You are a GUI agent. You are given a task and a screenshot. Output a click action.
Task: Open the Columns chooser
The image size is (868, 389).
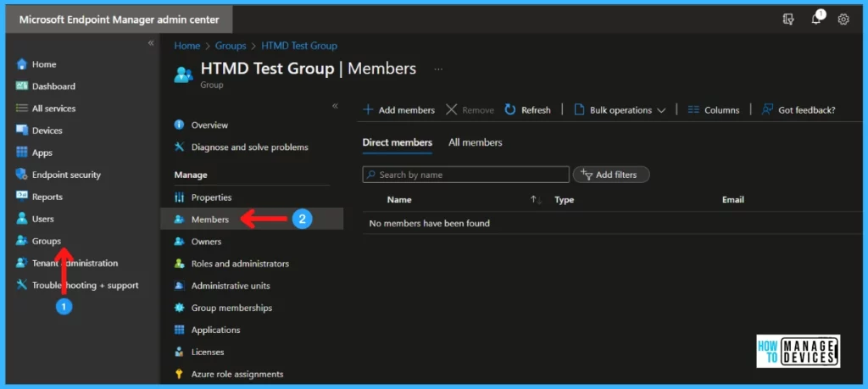714,110
